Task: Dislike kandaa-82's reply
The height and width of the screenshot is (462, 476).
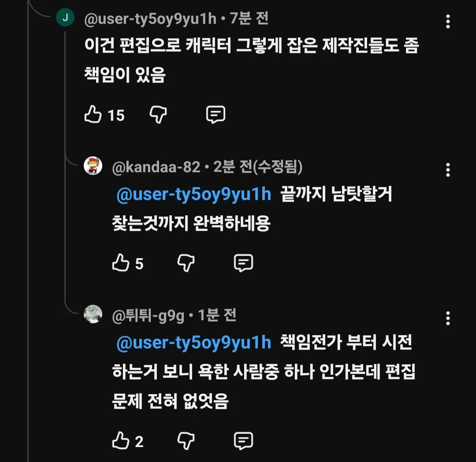Action: pyautogui.click(x=186, y=262)
